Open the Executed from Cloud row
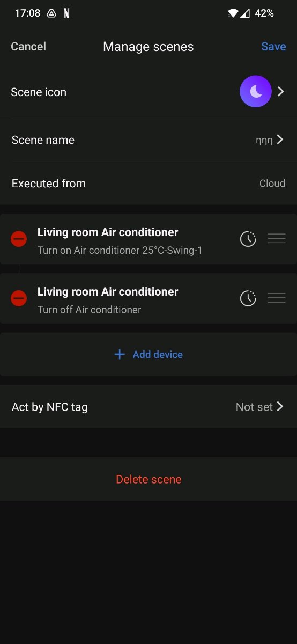 pos(148,184)
